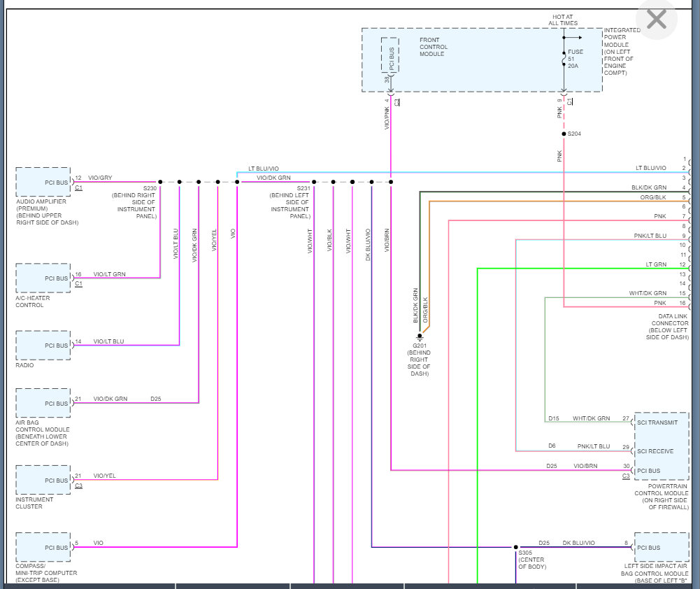Click the PNK label at connector pin 16

[x=660, y=303]
